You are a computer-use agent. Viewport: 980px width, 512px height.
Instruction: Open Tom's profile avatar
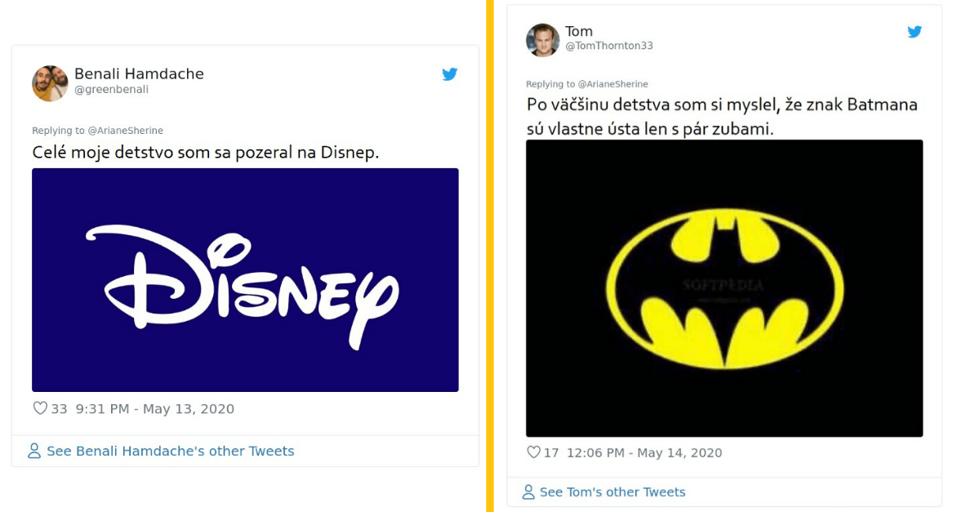tap(543, 38)
